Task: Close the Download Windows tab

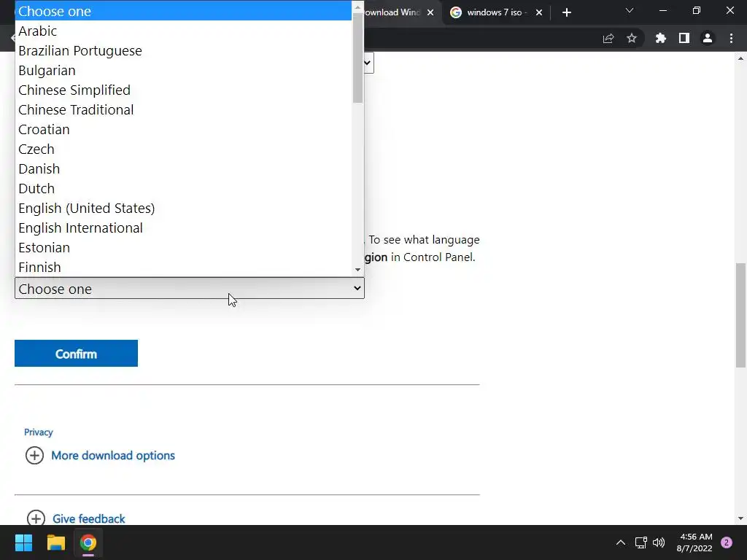Action: tap(430, 12)
